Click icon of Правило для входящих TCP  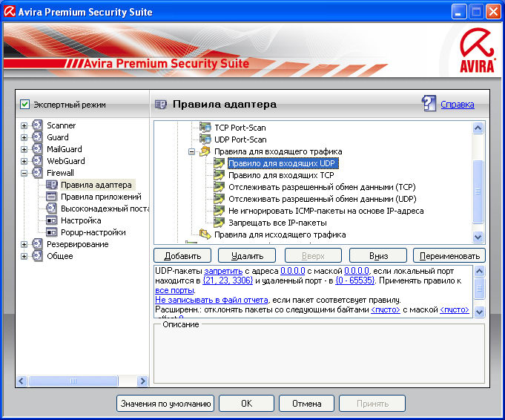(x=219, y=175)
